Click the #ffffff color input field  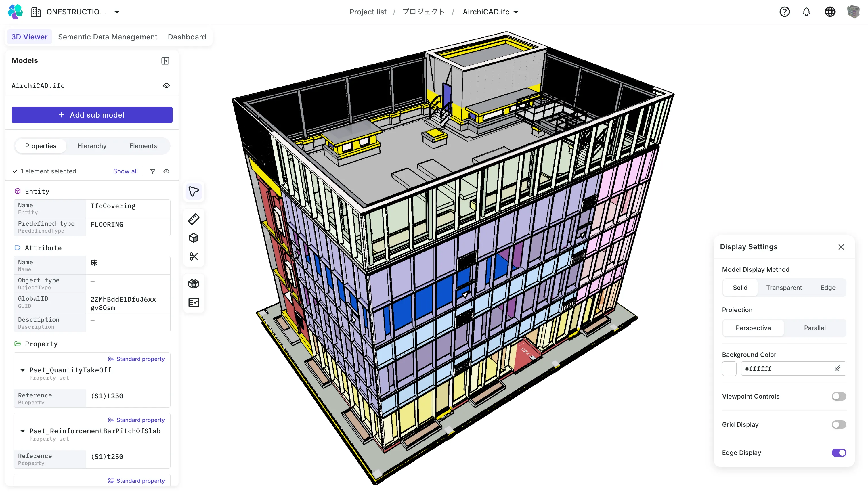793,368
